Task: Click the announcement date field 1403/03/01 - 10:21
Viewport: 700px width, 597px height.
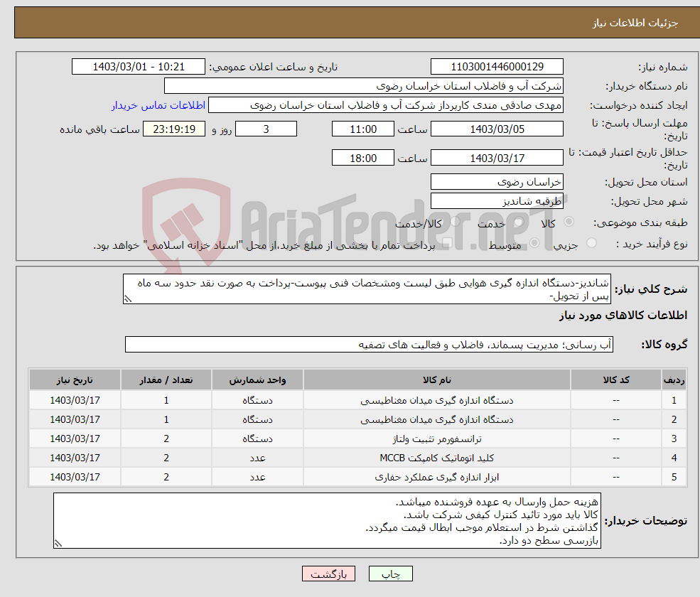Action: click(139, 67)
